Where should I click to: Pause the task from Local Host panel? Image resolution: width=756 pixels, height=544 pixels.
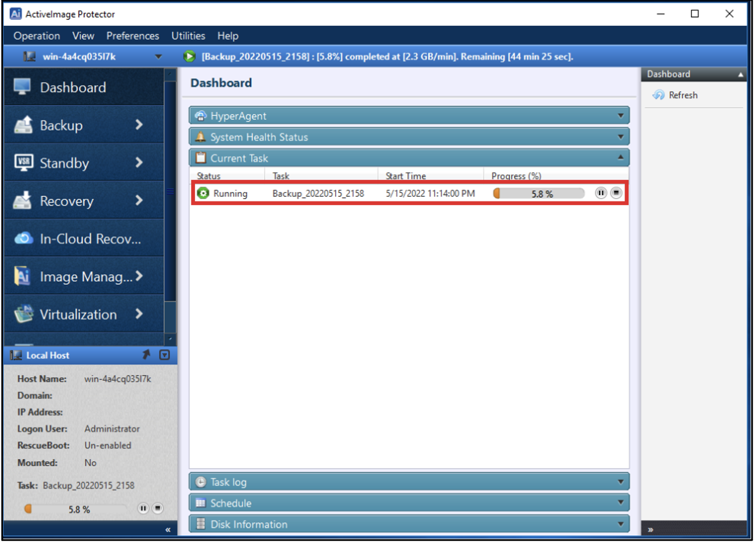pos(143,508)
